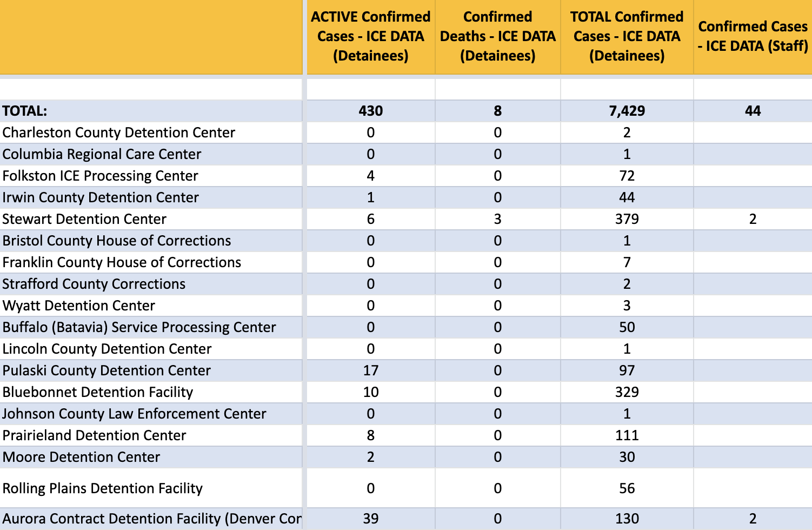Click the ACTIVE Confirmed Cases column header
Screen dimensions: 812x530
click(x=370, y=36)
